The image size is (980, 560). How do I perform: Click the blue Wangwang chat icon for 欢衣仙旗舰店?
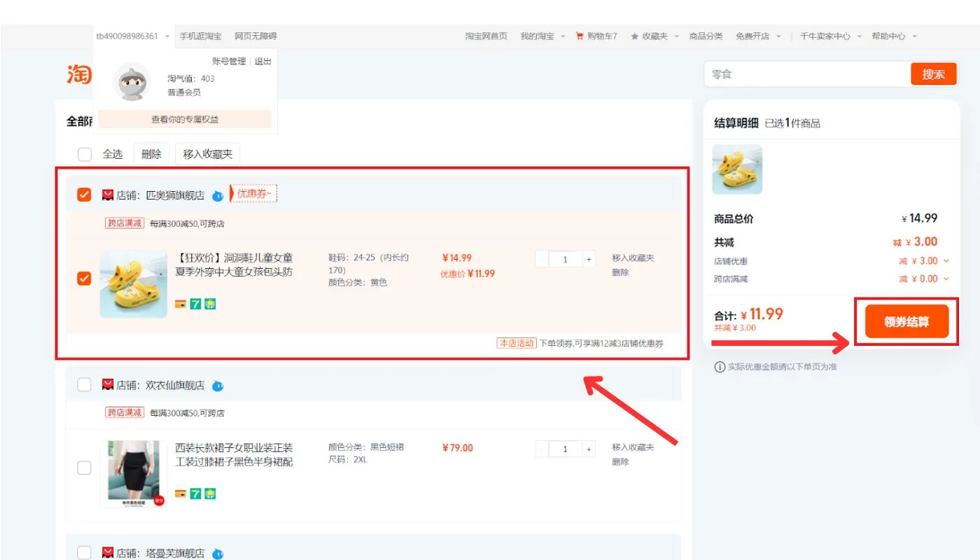(218, 385)
